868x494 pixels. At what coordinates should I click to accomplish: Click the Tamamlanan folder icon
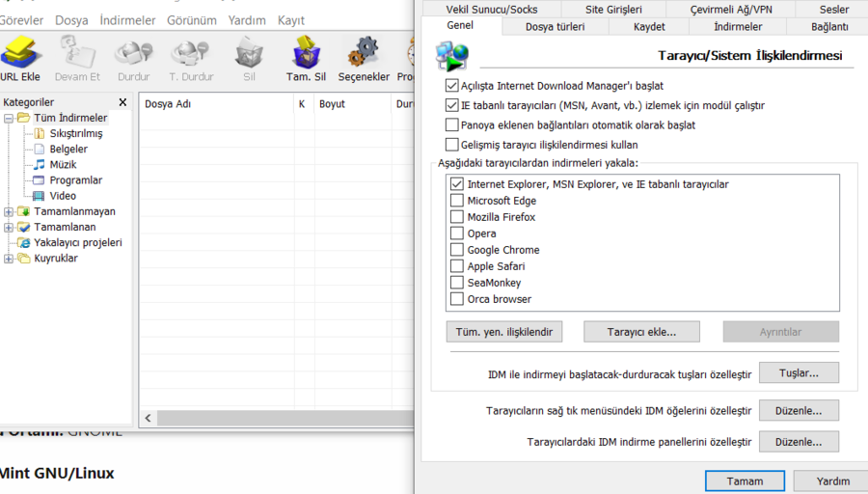(x=24, y=227)
